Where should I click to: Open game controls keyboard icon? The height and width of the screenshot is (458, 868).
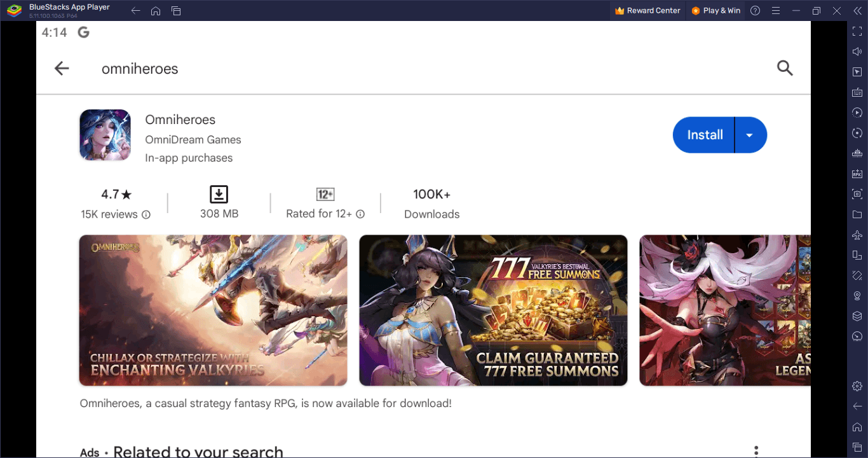tap(857, 92)
